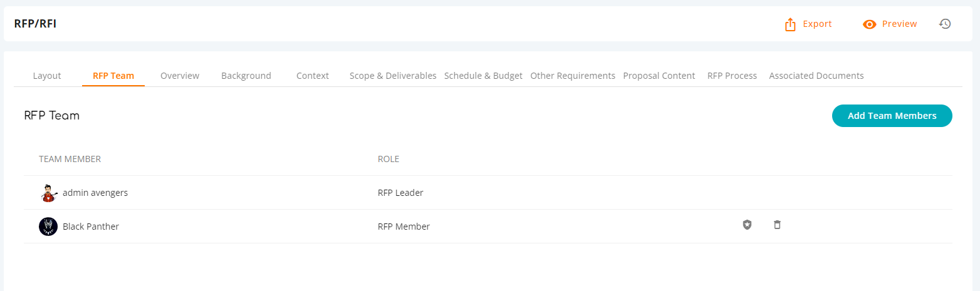Click the TEAM MEMBER column header
Screen dimensions: 980x291
pos(70,159)
